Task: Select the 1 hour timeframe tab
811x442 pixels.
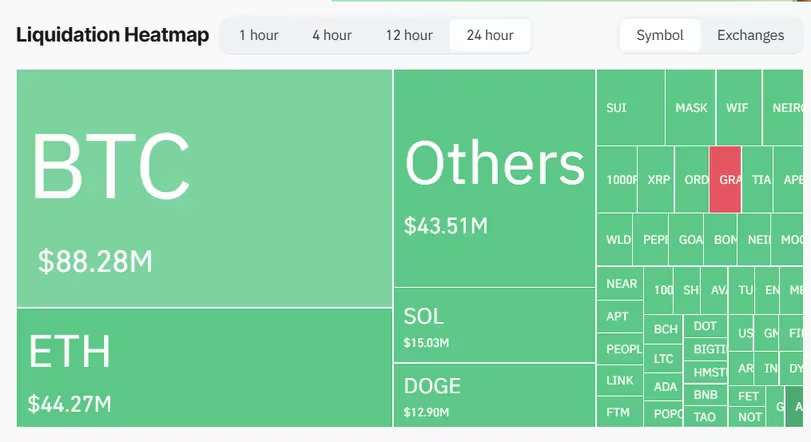Action: [x=258, y=35]
